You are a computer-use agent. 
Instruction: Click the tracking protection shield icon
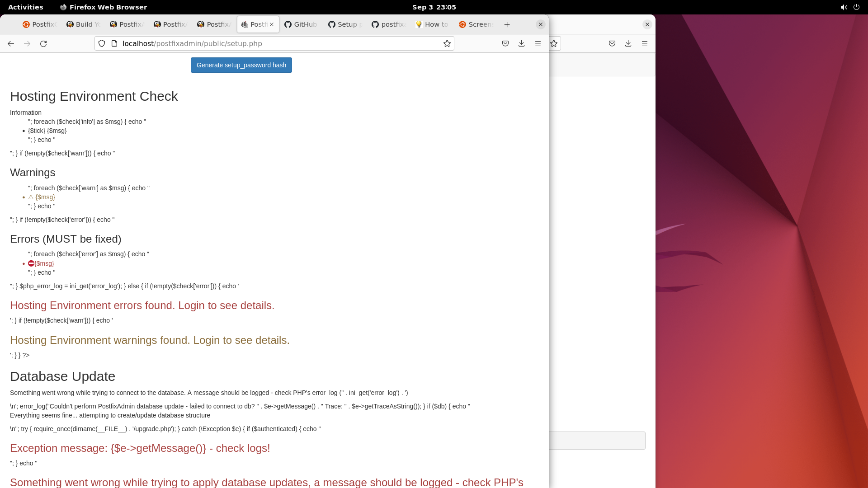point(102,44)
